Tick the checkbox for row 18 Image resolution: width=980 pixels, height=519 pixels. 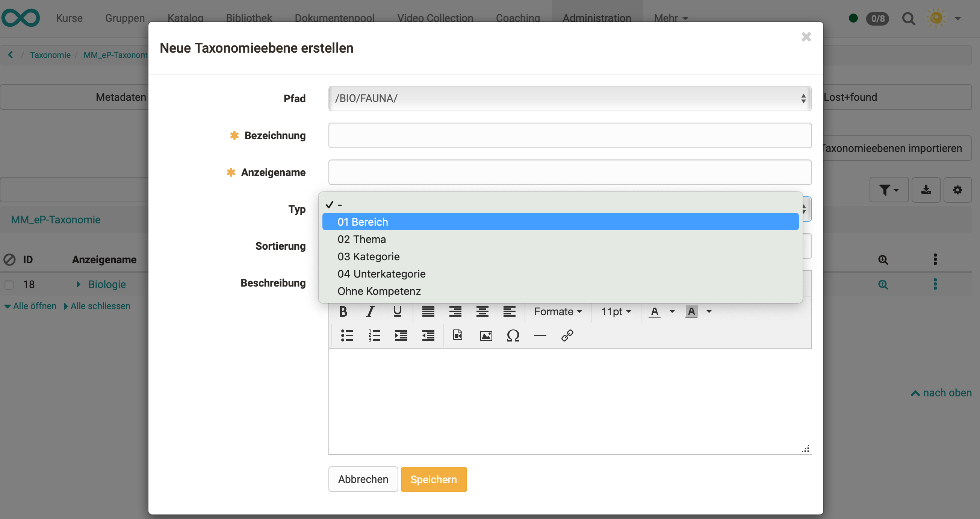9,285
